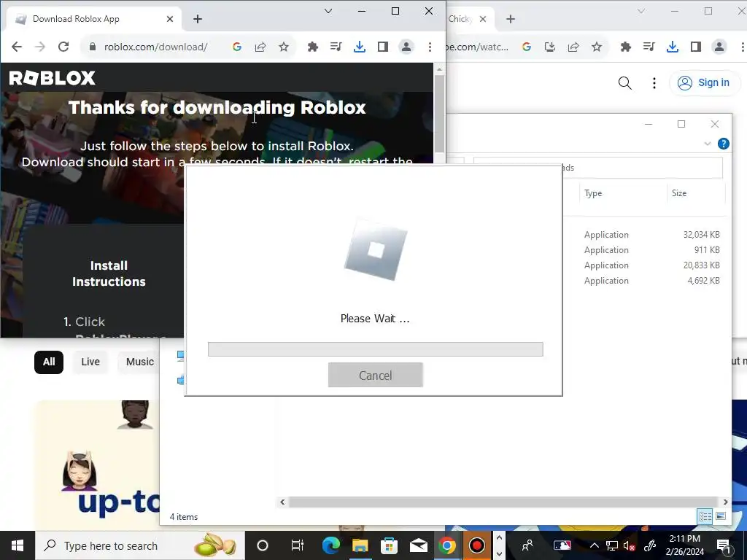The height and width of the screenshot is (560, 747).
Task: Open tab search dropdown in YouTube window
Action: [641, 11]
